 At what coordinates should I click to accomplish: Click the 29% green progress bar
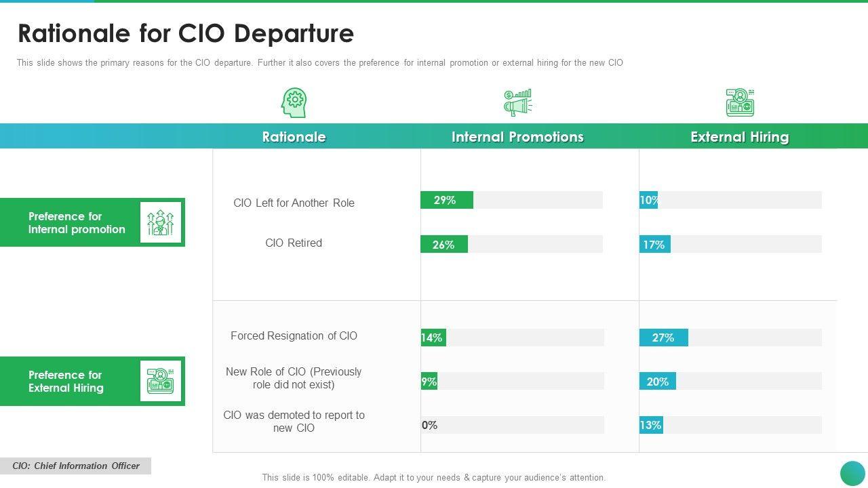(x=446, y=200)
